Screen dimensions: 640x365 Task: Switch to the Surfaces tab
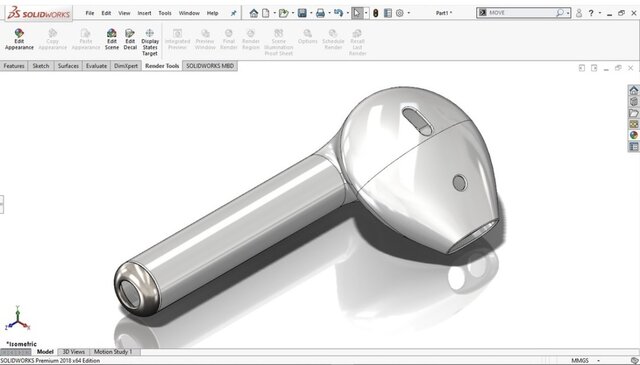click(68, 66)
